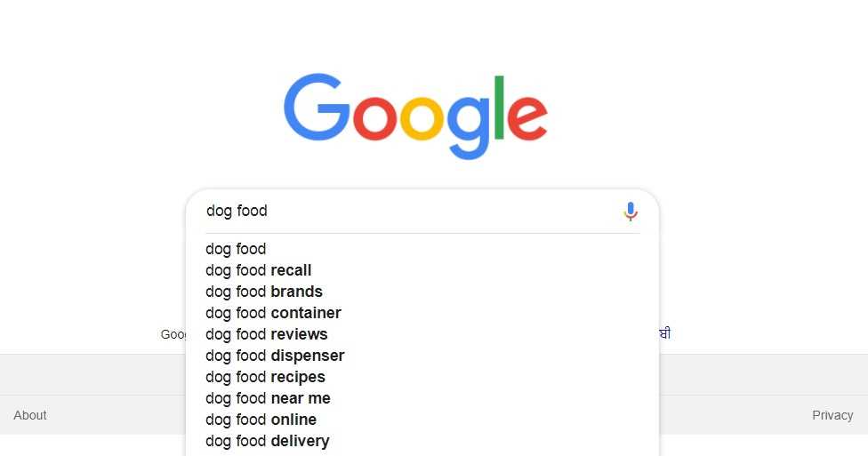Click the microphone voice search icon
The image size is (868, 456).
tap(631, 212)
